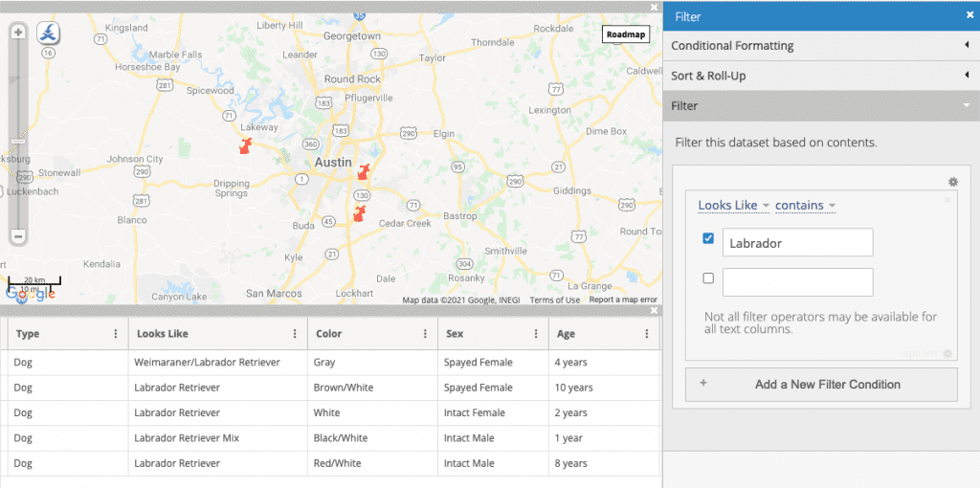Image resolution: width=980 pixels, height=488 pixels.
Task: Open the filter condition gear settings
Action: [952, 182]
